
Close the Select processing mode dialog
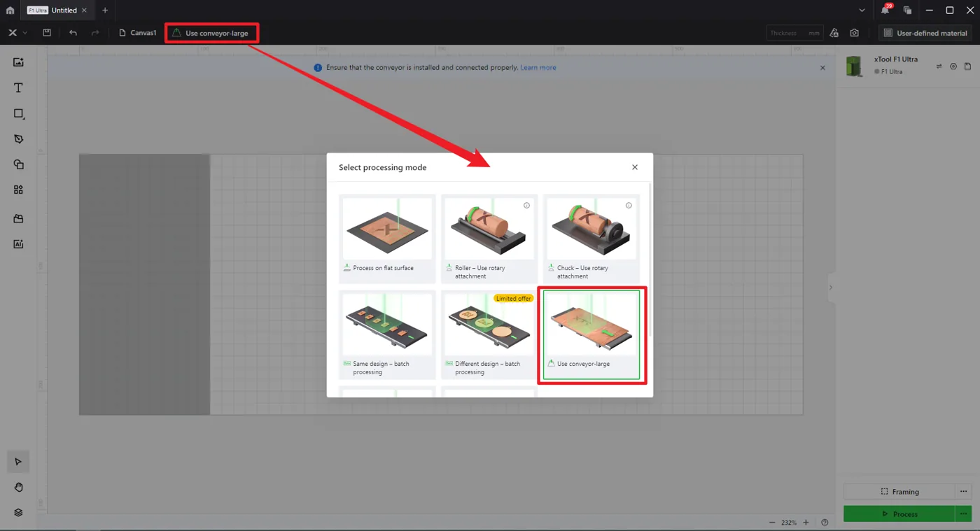(635, 167)
